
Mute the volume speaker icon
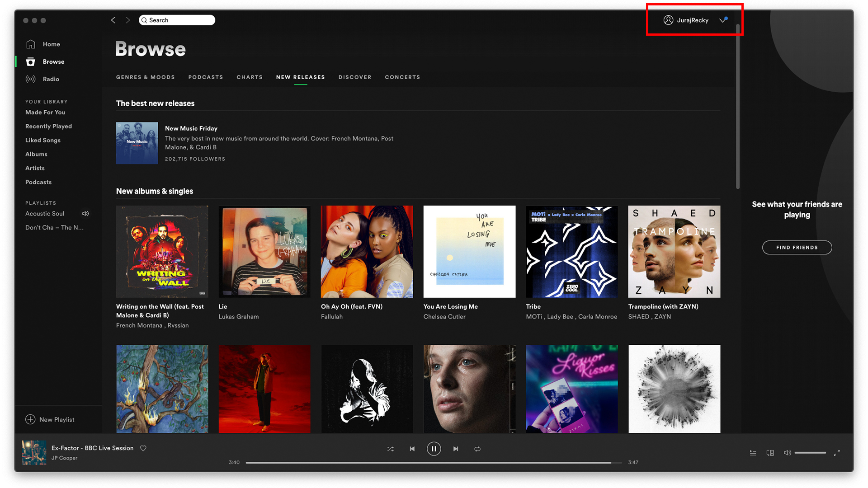coord(787,453)
